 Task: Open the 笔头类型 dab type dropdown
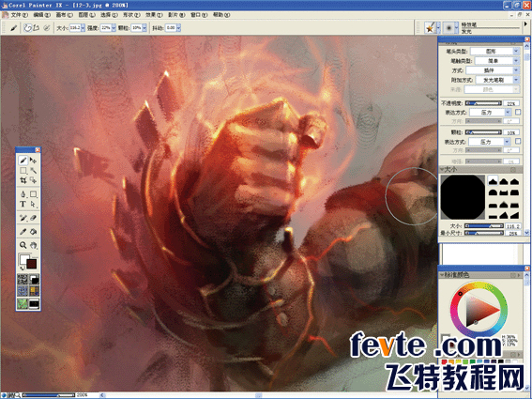[495, 52]
